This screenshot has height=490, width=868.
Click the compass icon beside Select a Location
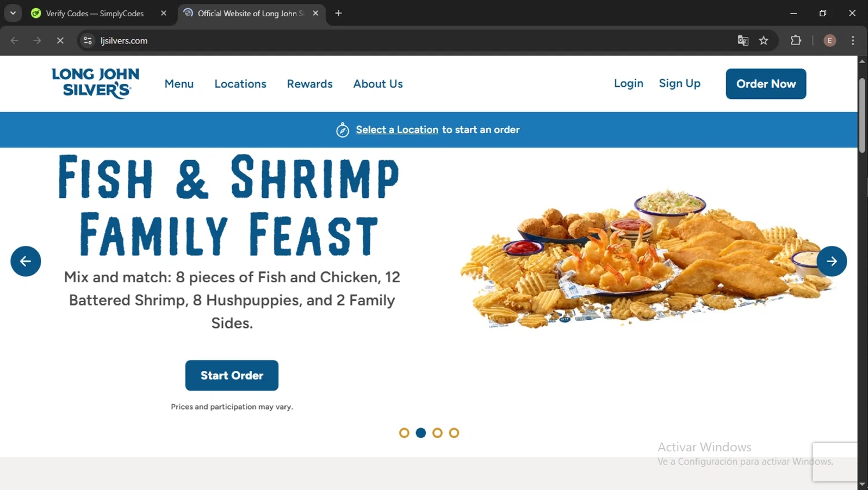(343, 130)
